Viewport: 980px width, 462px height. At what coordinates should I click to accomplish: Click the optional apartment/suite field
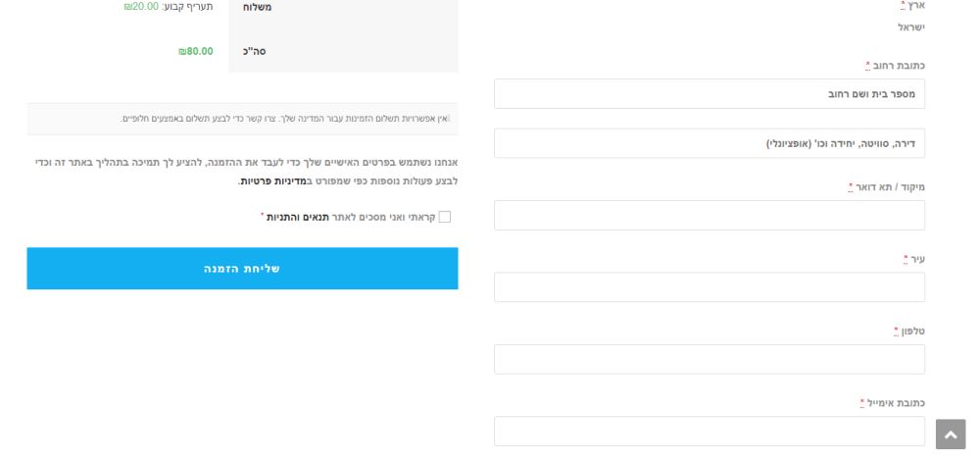tap(709, 143)
